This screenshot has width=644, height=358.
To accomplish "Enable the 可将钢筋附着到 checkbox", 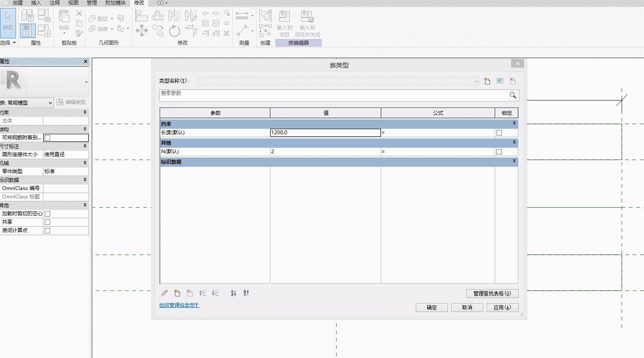I will [48, 138].
